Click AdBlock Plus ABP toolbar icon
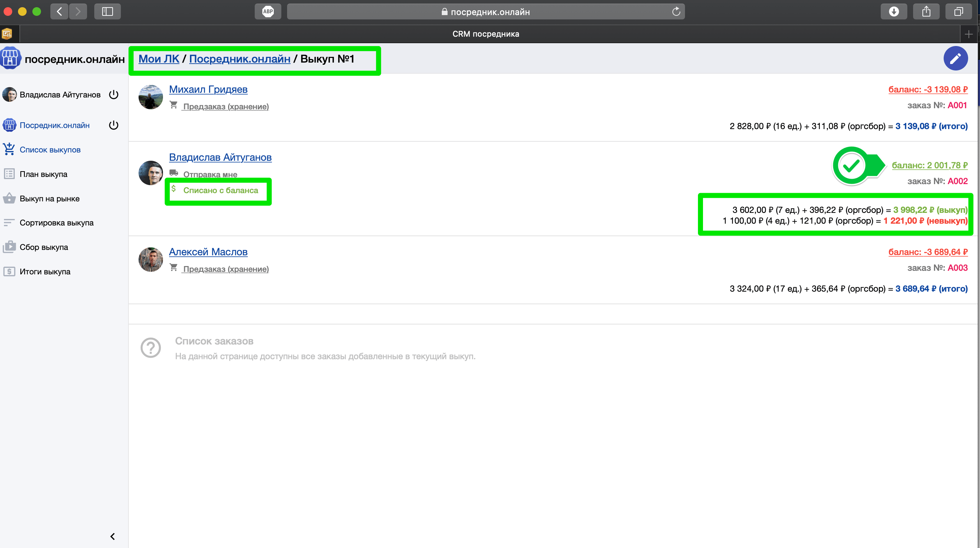 268,12
